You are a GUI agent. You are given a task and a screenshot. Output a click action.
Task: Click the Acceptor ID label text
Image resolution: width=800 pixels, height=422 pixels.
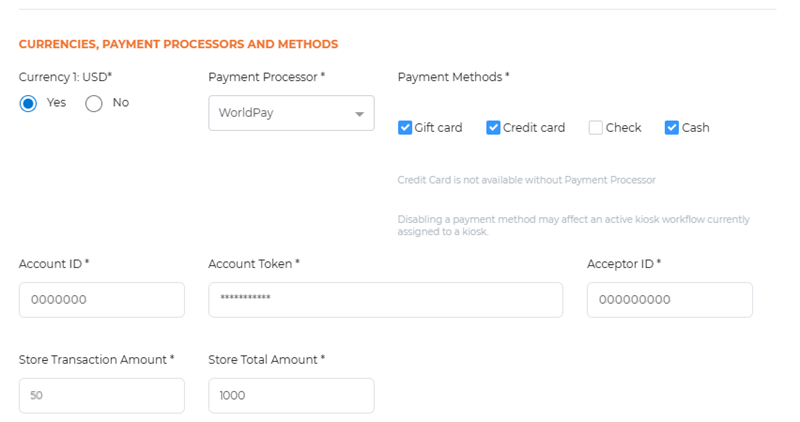pos(623,264)
